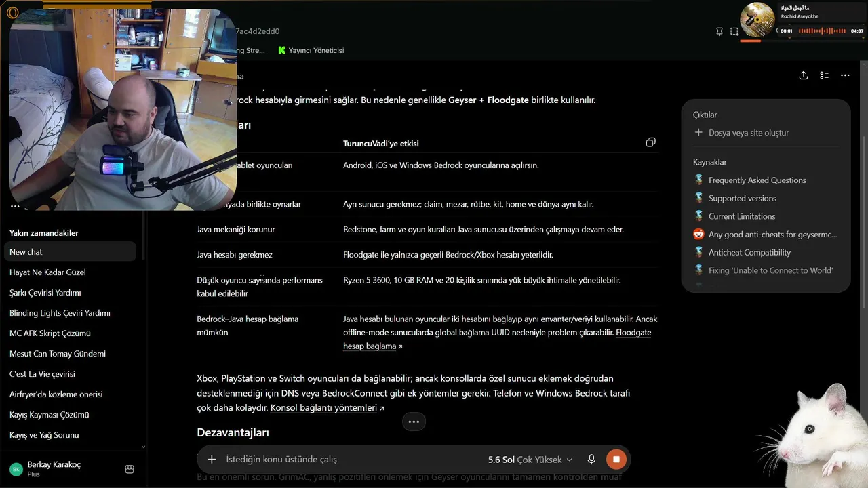Click the 00:01 elapsed time
Viewport: 868px width, 488px height.
click(787, 31)
